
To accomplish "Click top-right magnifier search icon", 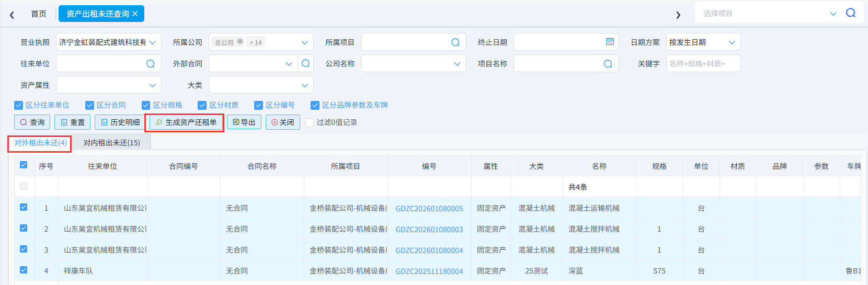I will 851,13.
